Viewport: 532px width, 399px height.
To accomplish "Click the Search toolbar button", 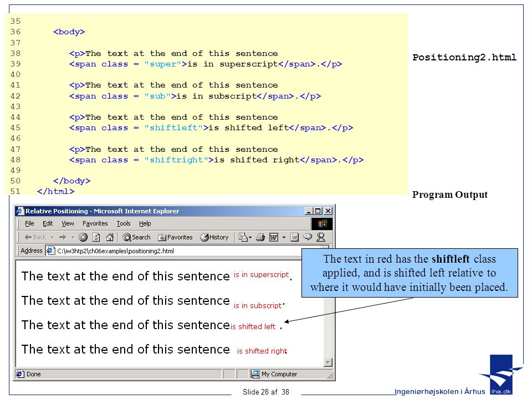I will (x=136, y=237).
